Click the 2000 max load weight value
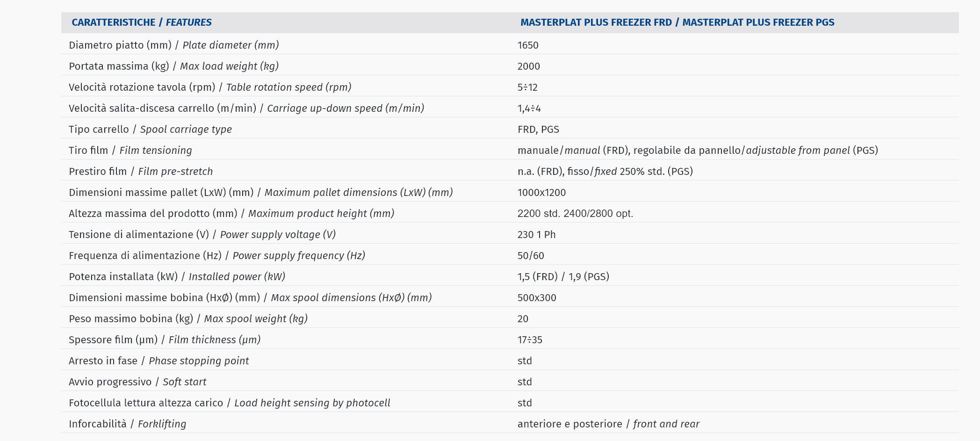Viewport: 980px width, 441px height. (x=529, y=66)
